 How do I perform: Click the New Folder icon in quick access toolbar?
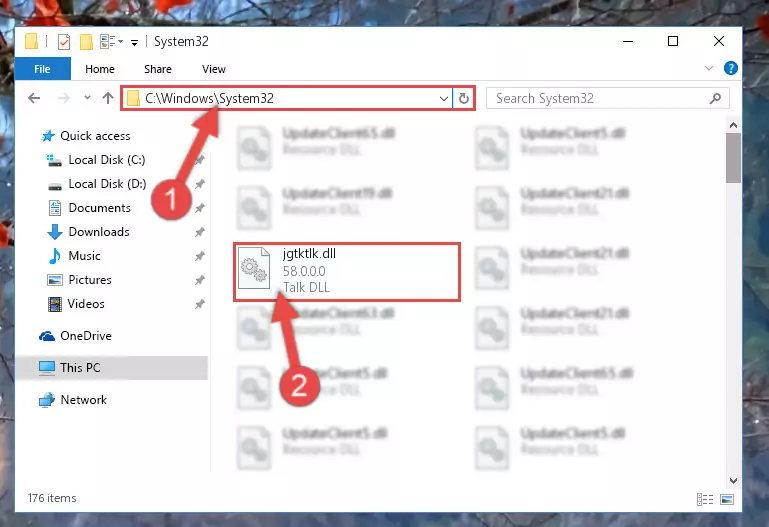pos(86,42)
